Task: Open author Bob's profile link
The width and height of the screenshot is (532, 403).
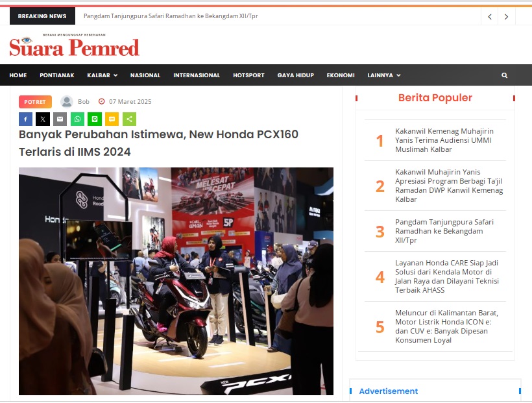Action: point(84,101)
